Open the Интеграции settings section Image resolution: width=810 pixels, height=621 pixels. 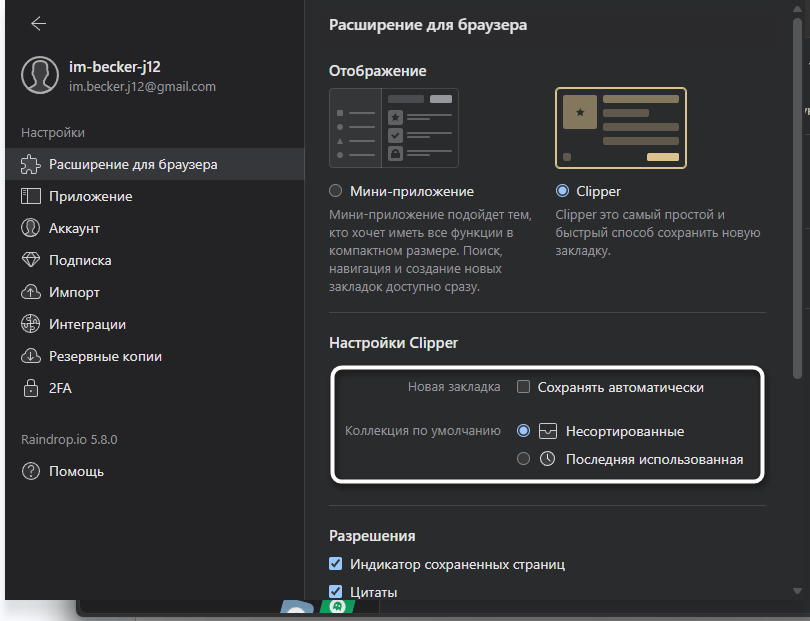click(x=155, y=324)
